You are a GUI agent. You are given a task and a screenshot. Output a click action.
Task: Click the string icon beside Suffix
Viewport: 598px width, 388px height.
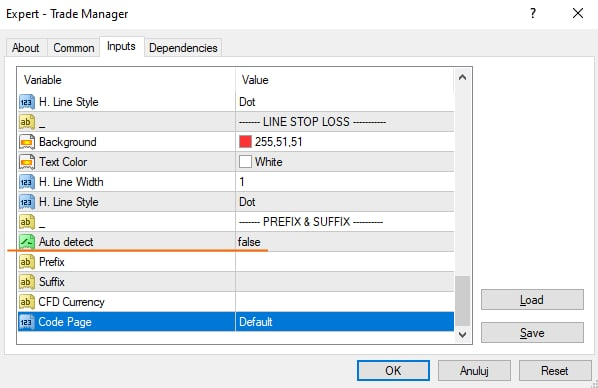27,282
